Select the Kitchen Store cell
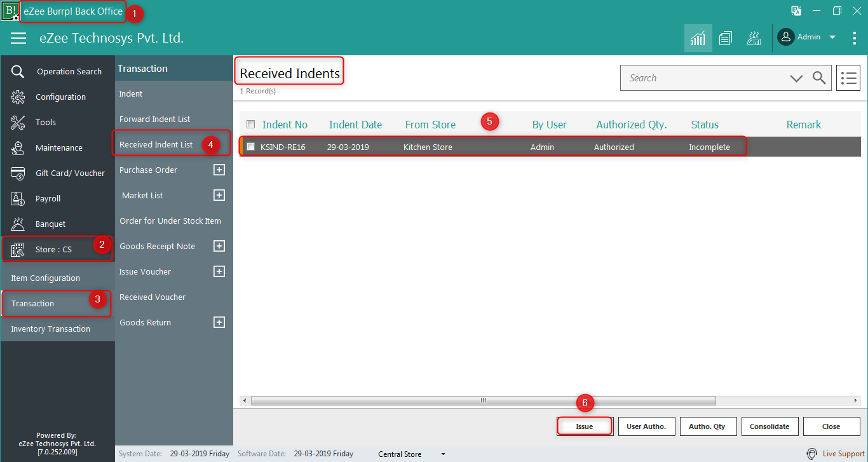The height and width of the screenshot is (462, 868). tap(428, 147)
